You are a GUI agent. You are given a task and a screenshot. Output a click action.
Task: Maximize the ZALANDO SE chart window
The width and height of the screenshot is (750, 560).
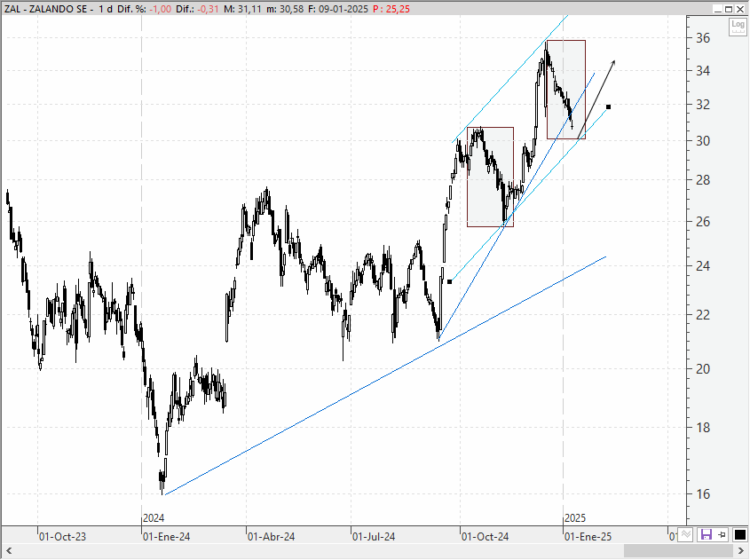[x=729, y=9]
